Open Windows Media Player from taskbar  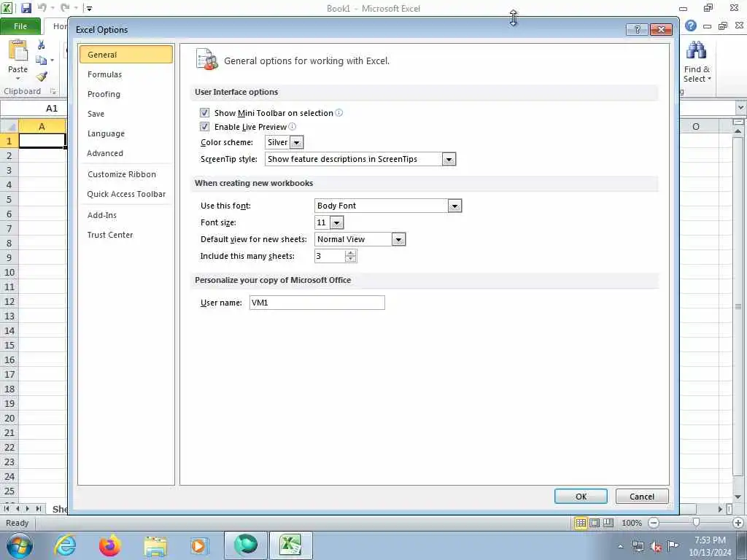point(198,545)
